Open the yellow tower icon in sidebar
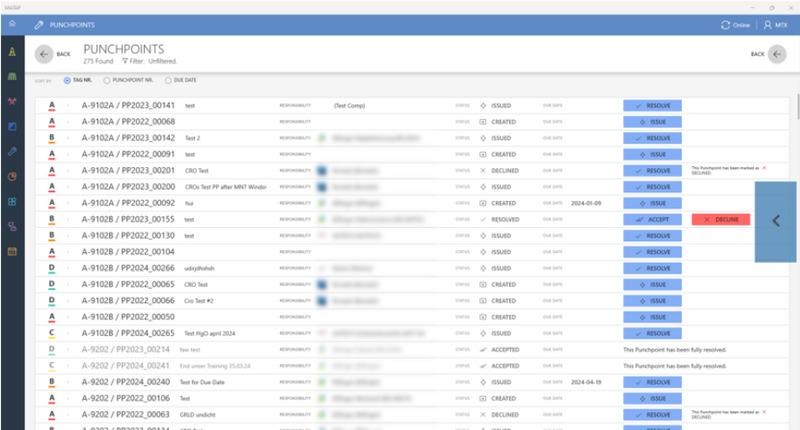The image size is (800, 430). coord(11,50)
